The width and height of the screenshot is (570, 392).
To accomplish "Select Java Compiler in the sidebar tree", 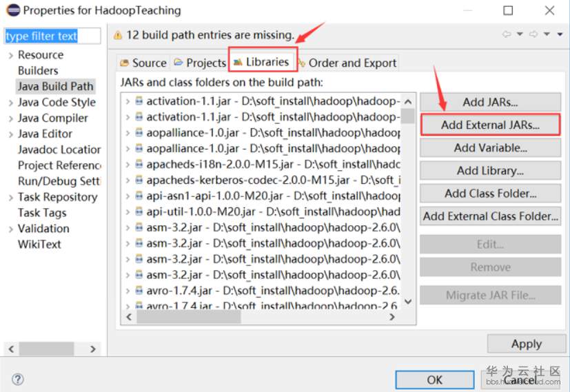I will pos(53,118).
